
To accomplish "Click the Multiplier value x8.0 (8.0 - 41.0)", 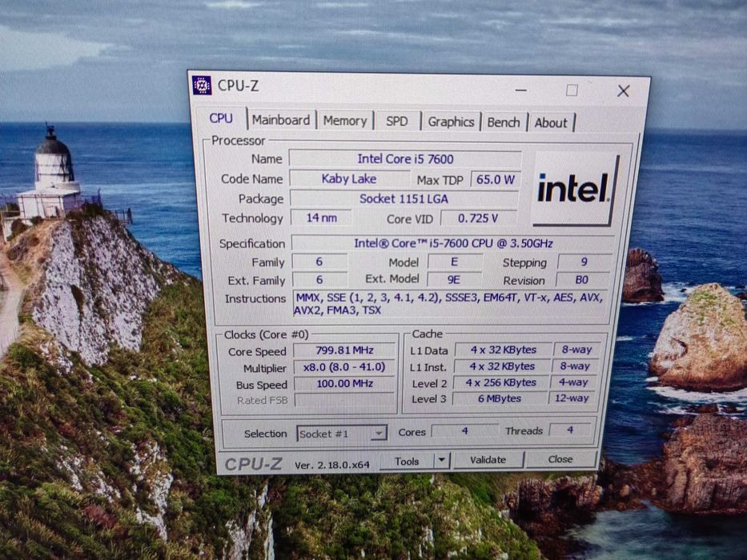I will tap(344, 366).
